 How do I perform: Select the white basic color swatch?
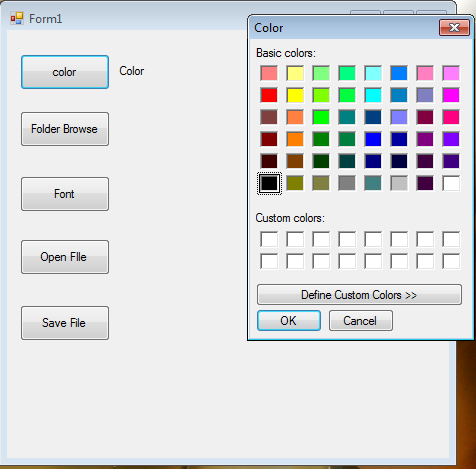pyautogui.click(x=451, y=183)
